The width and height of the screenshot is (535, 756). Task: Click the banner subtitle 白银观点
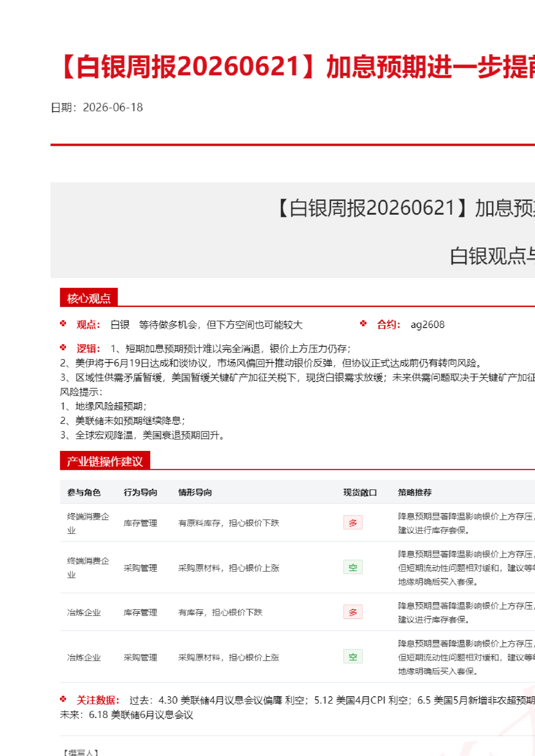(x=492, y=256)
